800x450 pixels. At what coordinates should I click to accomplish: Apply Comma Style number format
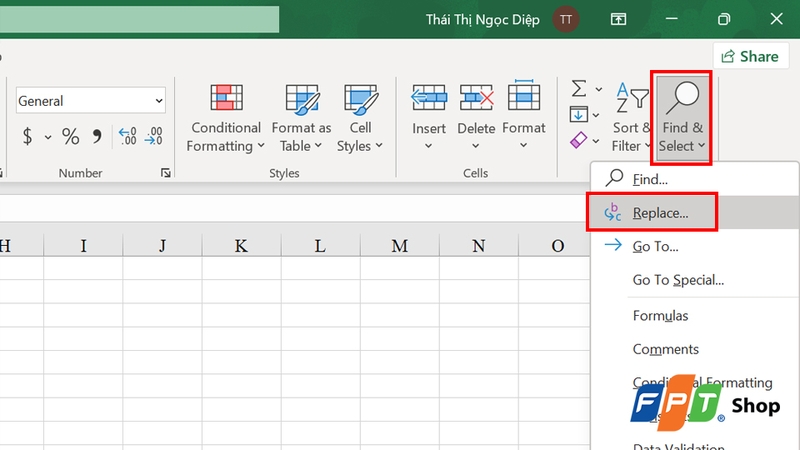click(97, 136)
